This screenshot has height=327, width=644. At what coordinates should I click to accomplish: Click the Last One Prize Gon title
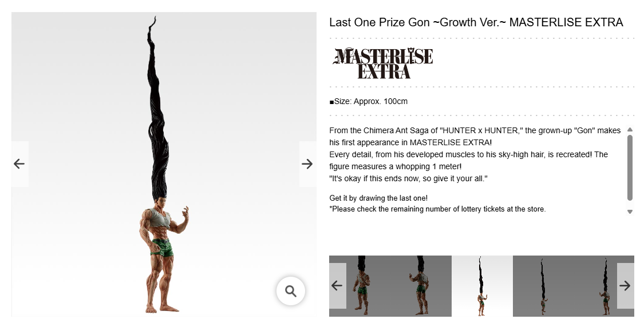tap(476, 22)
